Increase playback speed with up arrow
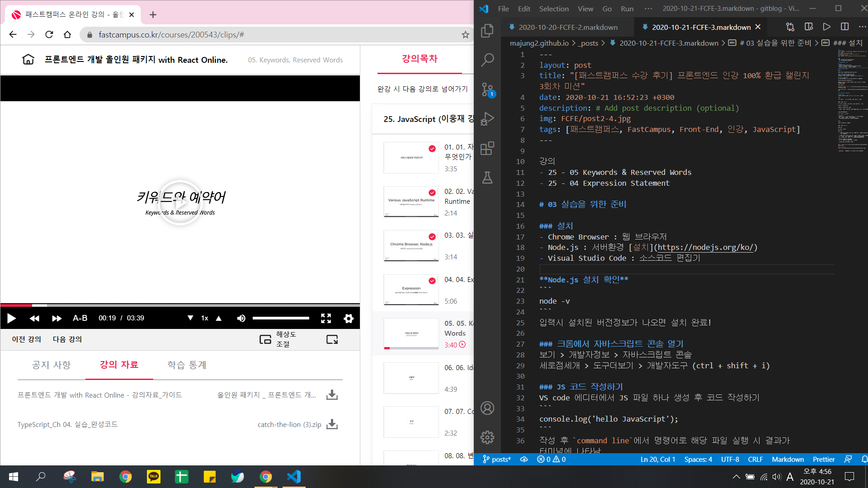 pos(219,318)
